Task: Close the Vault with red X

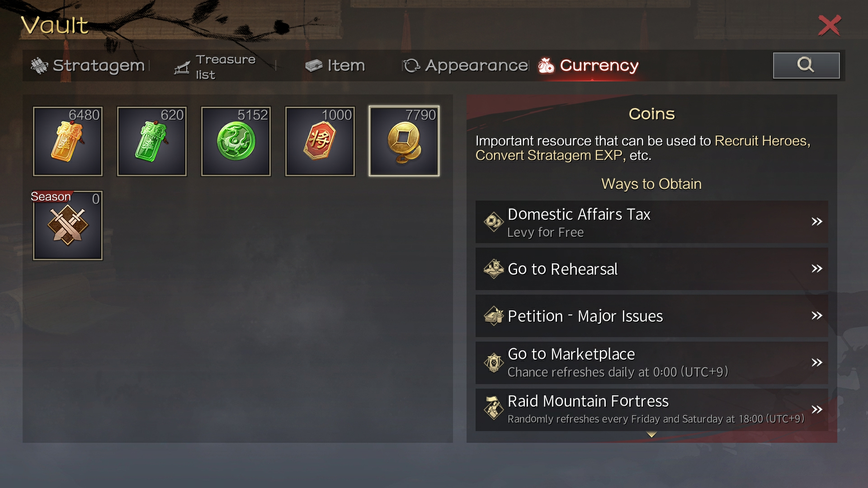Action: point(830,25)
